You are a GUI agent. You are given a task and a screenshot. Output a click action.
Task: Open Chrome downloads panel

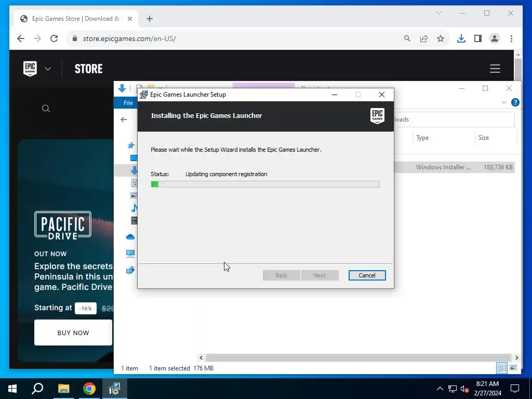pos(461,38)
